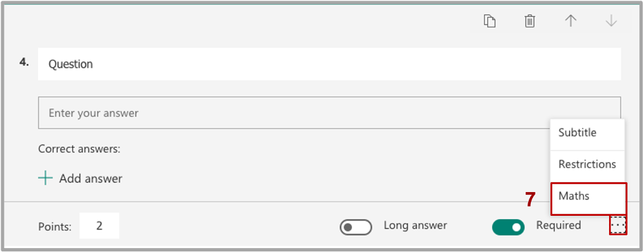Move question down with the down arrow

[x=611, y=21]
